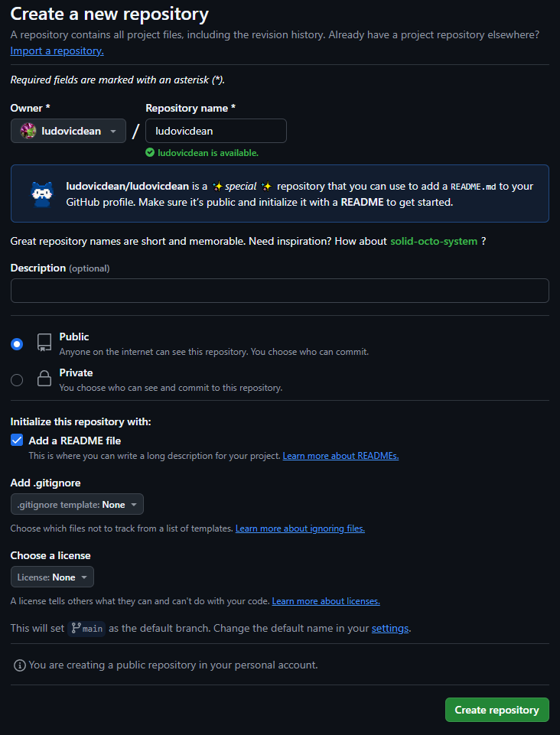Click the git branch icon beside main
Viewport: 560px width, 735px height.
tap(76, 628)
